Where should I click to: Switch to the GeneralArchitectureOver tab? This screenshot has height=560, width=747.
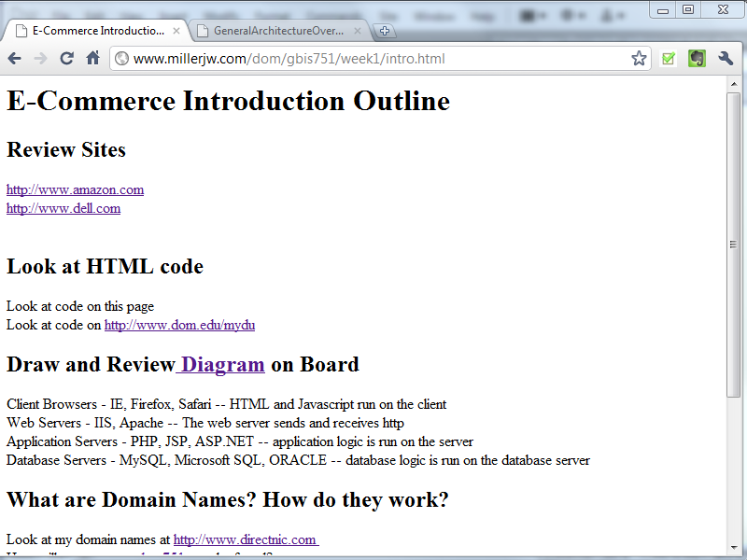[277, 31]
